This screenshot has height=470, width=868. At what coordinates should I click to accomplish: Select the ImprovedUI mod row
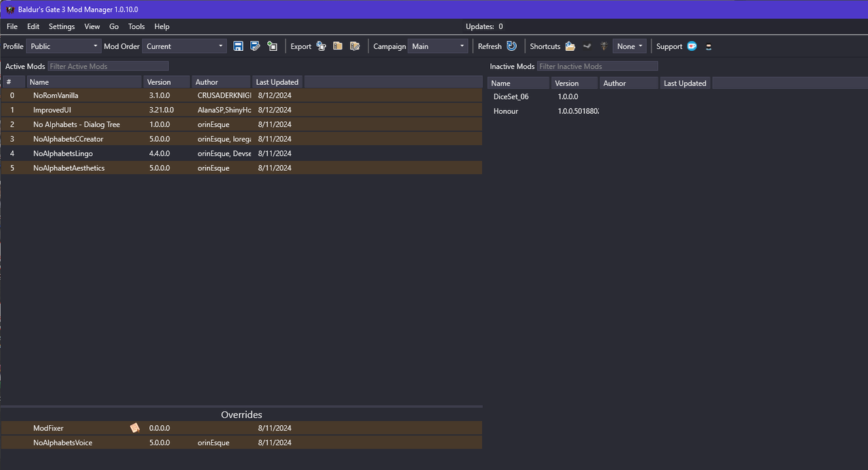(x=241, y=110)
